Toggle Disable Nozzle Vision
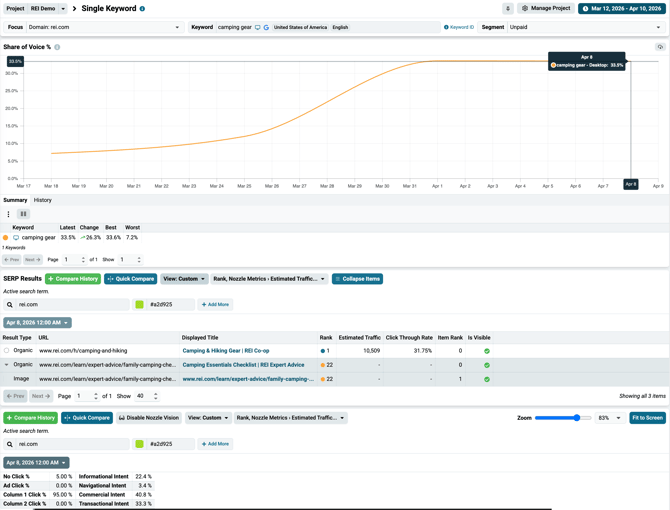The width and height of the screenshot is (670, 510). coord(148,418)
